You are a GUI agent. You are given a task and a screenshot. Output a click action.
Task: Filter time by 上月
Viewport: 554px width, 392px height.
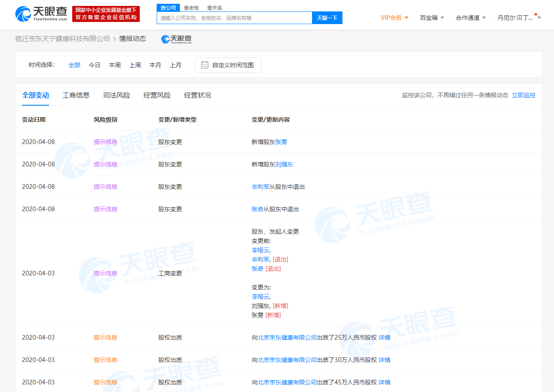(x=176, y=65)
